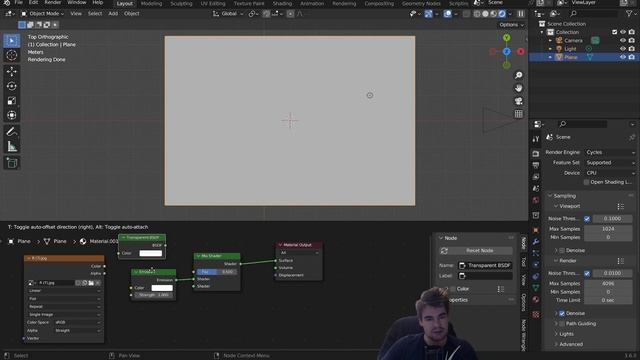
Task: Open the Modifiers wrench properties tab
Action: (x=536, y=242)
